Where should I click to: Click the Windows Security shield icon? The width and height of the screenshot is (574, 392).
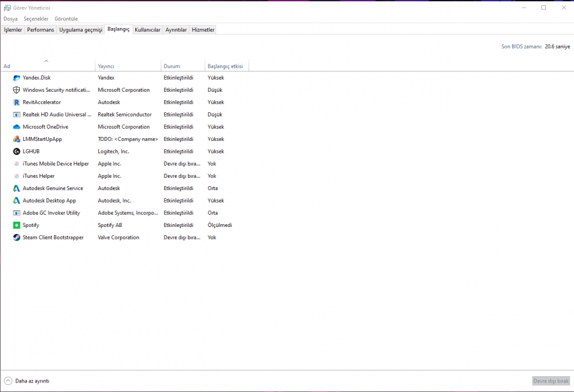click(x=17, y=90)
